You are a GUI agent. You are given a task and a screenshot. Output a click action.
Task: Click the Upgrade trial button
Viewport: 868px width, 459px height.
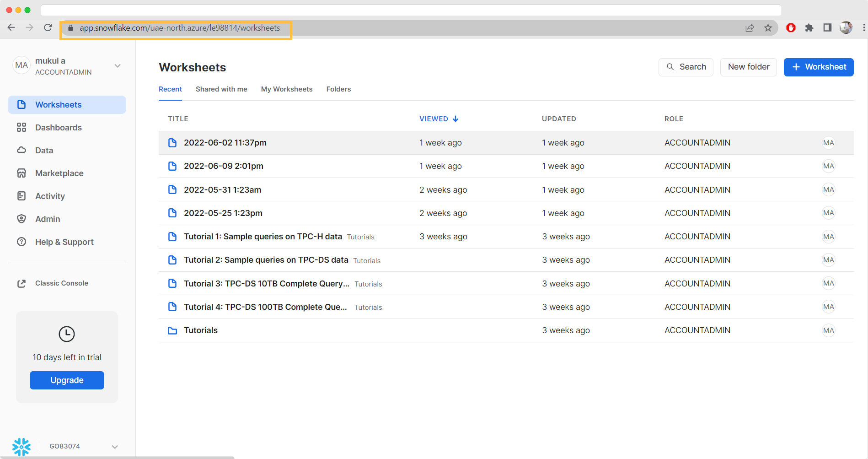pyautogui.click(x=67, y=380)
